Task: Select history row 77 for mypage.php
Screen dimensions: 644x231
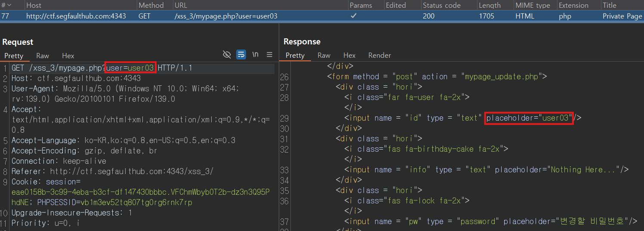Action: pos(322,16)
